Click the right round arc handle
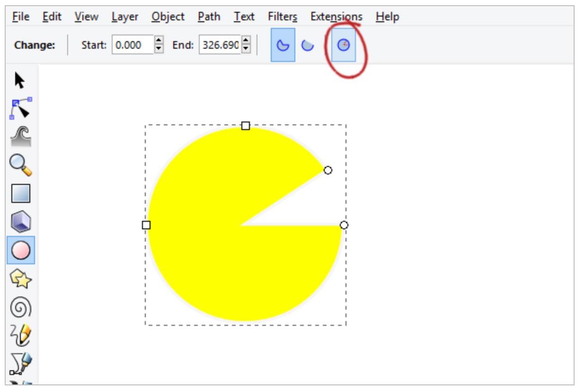This screenshot has width=585, height=392. 344,225
